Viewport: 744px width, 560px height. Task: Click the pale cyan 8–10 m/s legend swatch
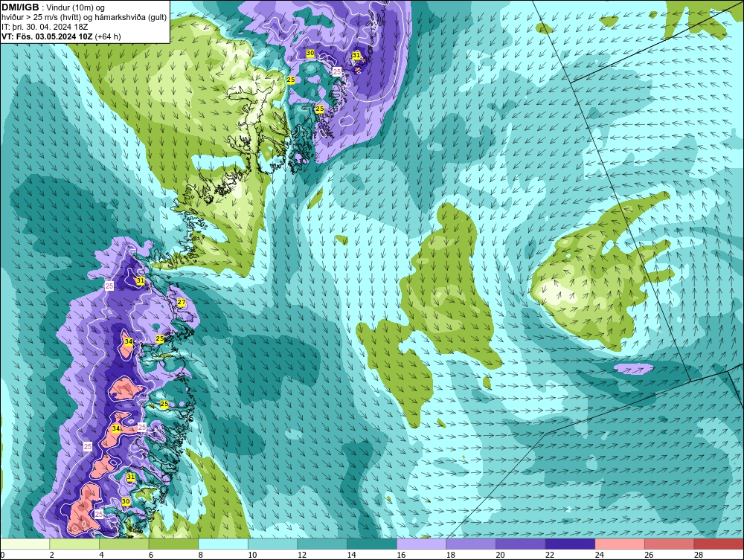223,544
